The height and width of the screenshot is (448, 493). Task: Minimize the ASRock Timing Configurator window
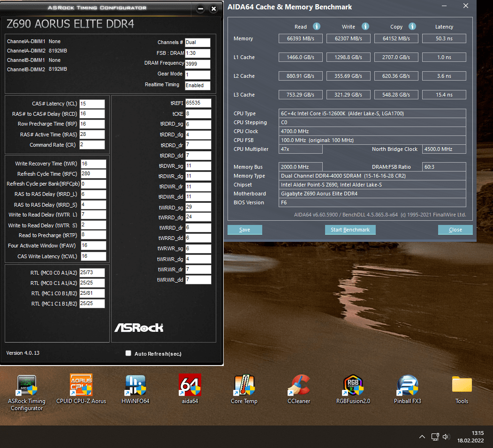coord(201,9)
